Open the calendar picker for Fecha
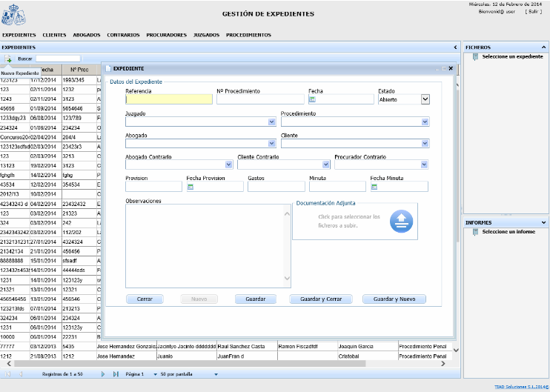Viewport: 550px width, 392px height. [x=313, y=99]
